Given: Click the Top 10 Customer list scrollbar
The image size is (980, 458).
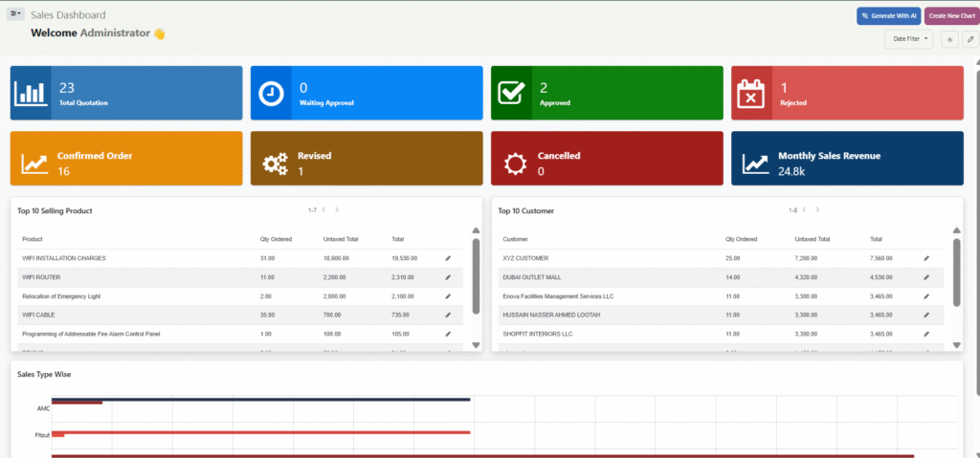Looking at the screenshot, I should pos(955,273).
